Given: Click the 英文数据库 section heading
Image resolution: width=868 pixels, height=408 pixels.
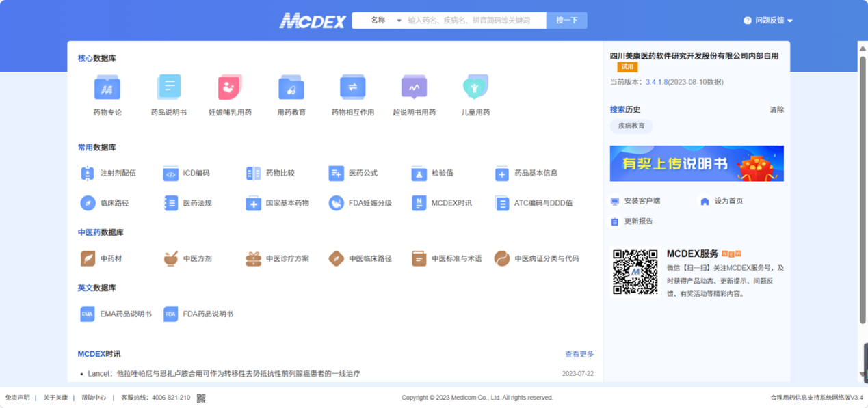Looking at the screenshot, I should click(x=96, y=288).
